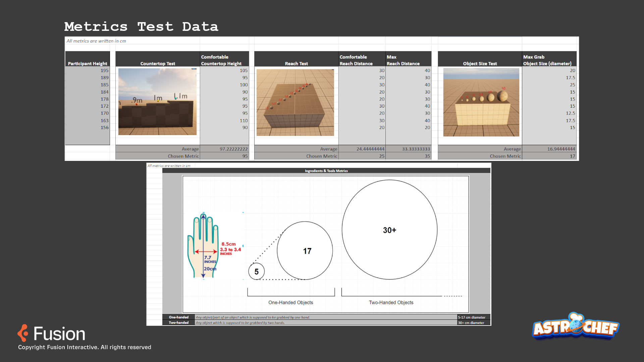Open the Reach Test screenshot
Image resolution: width=644 pixels, height=362 pixels.
pos(295,103)
